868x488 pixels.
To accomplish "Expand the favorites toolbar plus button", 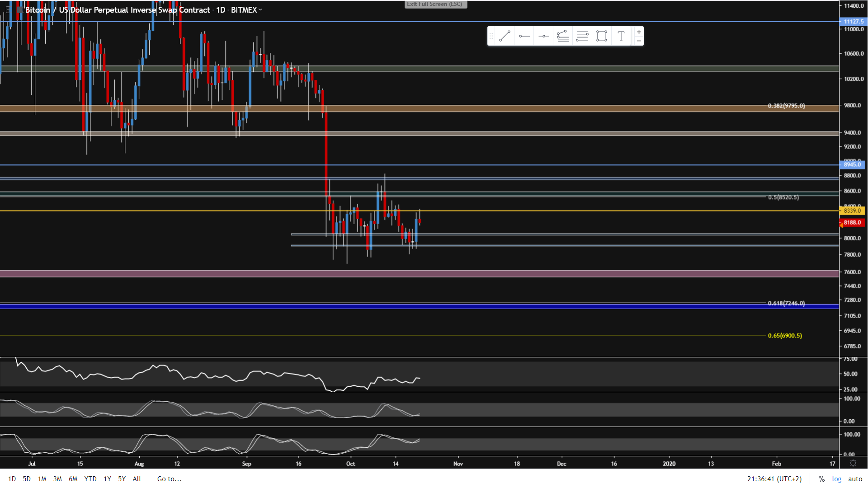I will tap(639, 32).
